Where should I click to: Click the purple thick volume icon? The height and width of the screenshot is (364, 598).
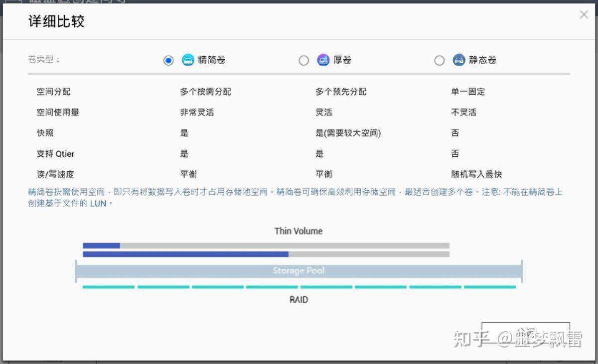pyautogui.click(x=323, y=60)
